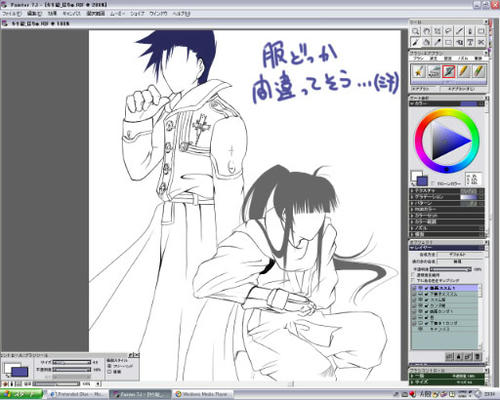Select the Dropper tool
Viewport: 500px width, 400px height.
437,42
